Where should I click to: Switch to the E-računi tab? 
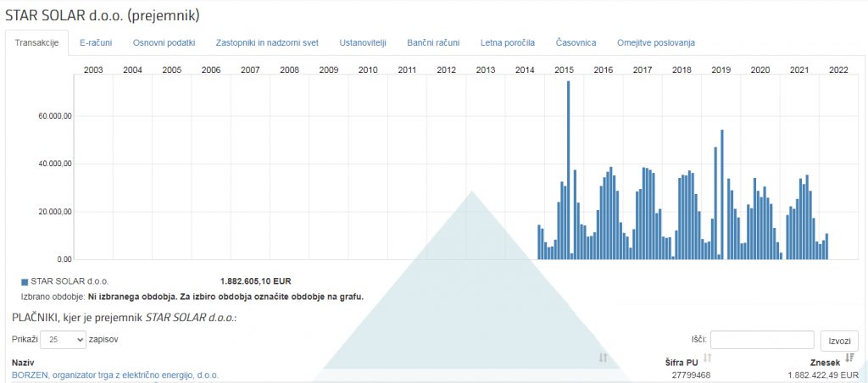tap(96, 42)
